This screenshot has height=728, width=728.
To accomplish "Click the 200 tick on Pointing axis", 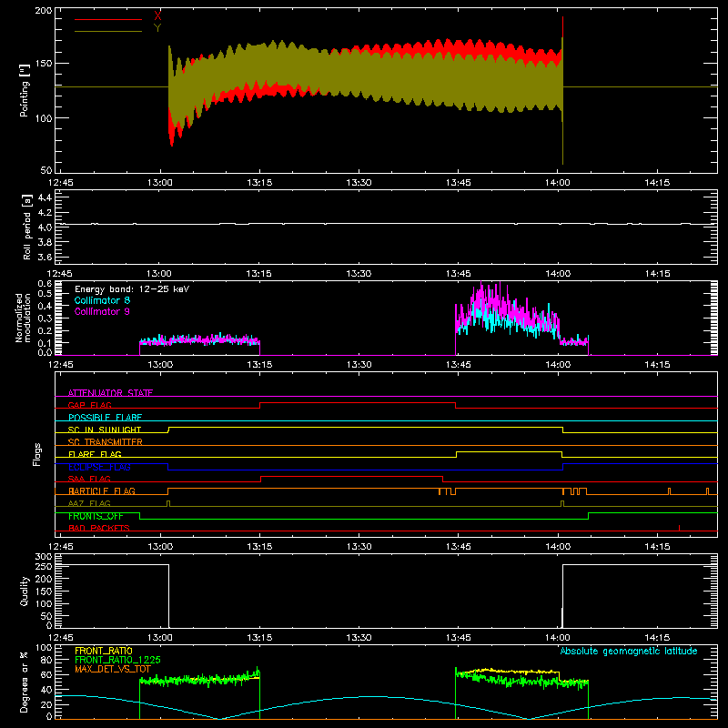I will pos(44,10).
